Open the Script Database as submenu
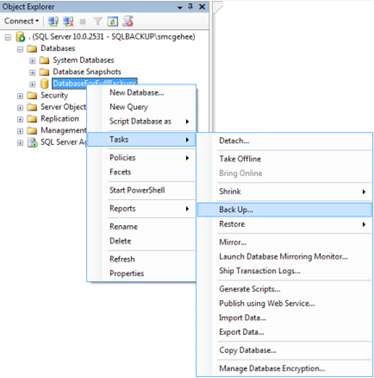Screen dimensions: 374x378 pos(141,121)
